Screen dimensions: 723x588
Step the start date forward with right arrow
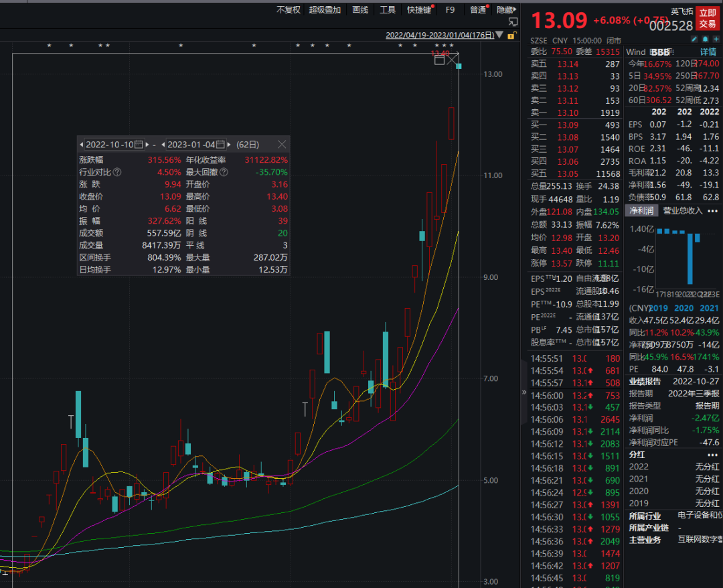(x=147, y=145)
